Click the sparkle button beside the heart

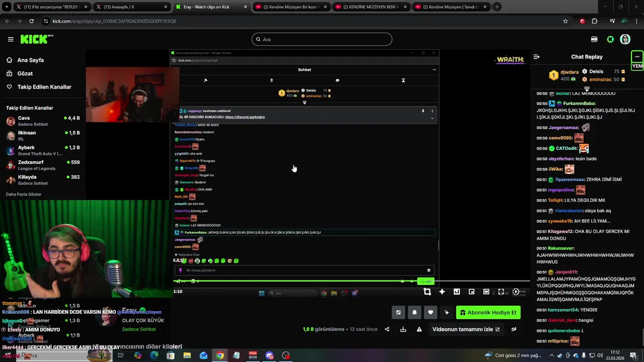447,312
